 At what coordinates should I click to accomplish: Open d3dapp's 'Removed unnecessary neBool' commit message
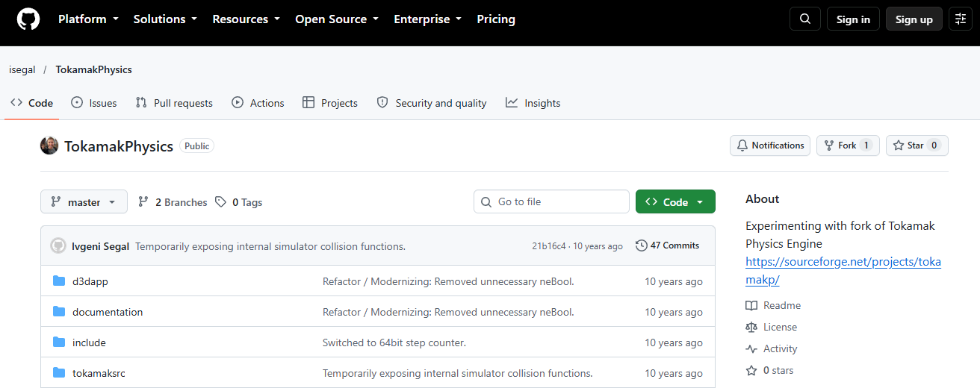click(x=448, y=281)
